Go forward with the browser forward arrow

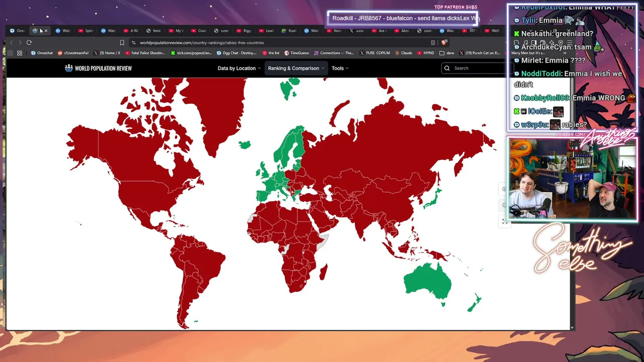[20, 43]
